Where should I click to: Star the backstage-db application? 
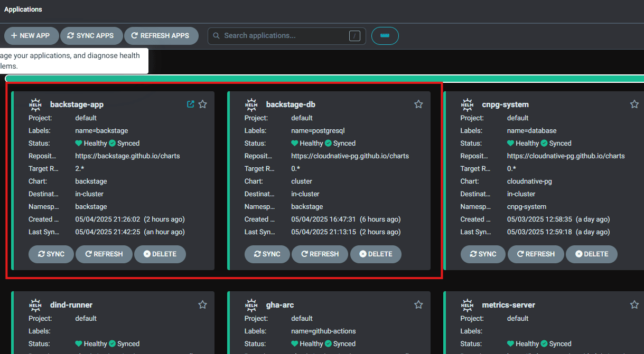pos(418,104)
